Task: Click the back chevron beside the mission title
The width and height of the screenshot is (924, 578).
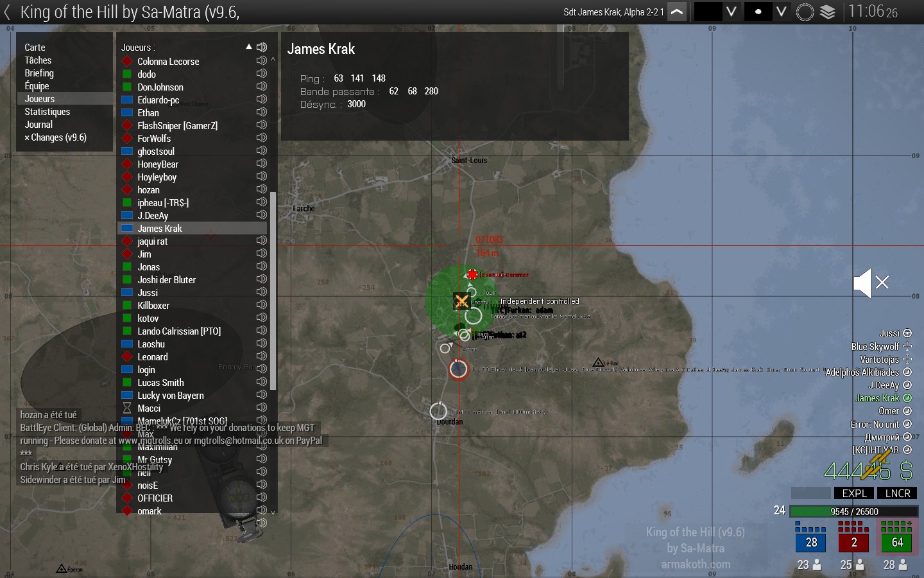Action: [7, 12]
